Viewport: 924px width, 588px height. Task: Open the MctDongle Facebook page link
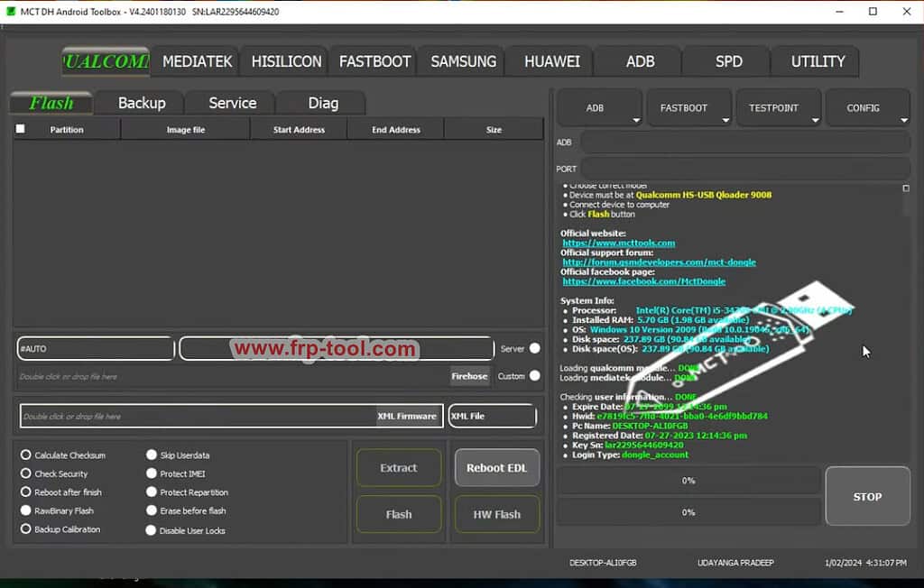pos(643,281)
